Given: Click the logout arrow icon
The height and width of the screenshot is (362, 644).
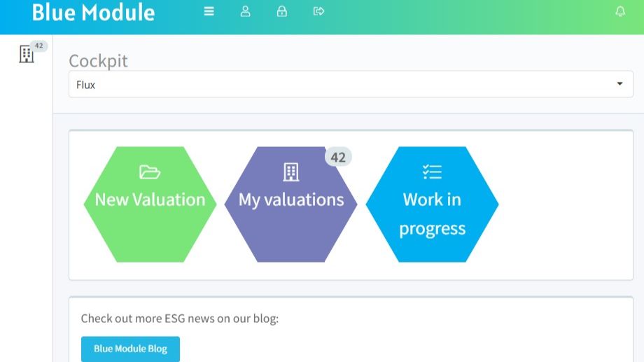Looking at the screenshot, I should click(318, 11).
